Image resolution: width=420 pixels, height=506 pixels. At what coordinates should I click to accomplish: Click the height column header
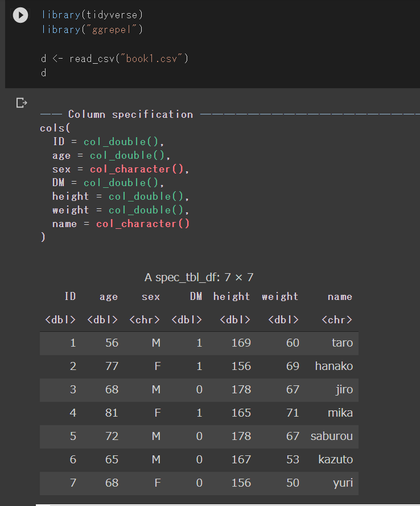point(232,297)
